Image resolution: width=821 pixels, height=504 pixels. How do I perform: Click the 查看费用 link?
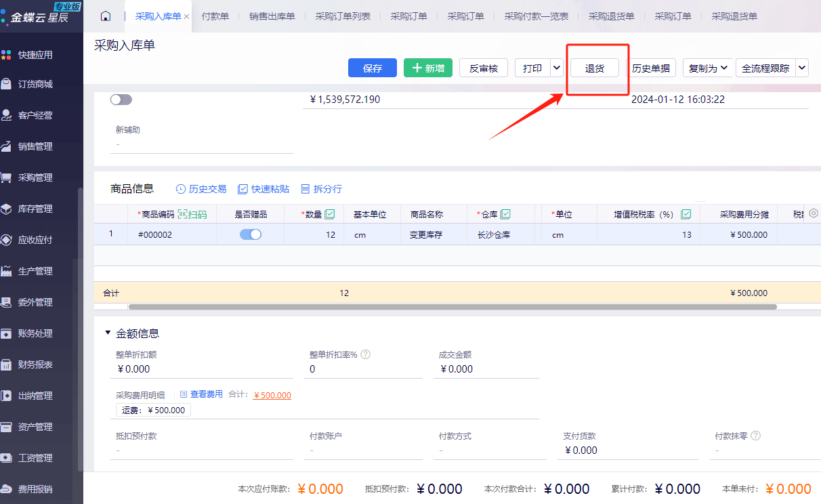pos(207,394)
